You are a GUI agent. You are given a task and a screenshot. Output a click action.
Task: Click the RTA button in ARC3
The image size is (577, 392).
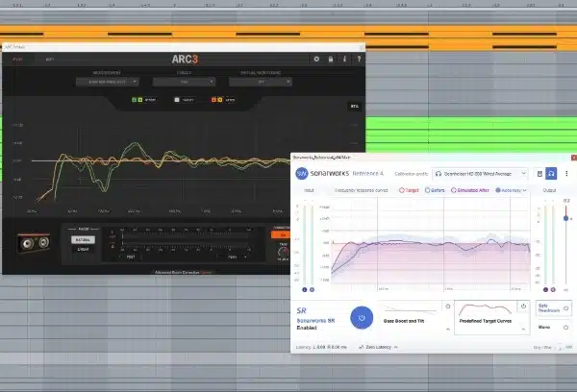pos(354,107)
